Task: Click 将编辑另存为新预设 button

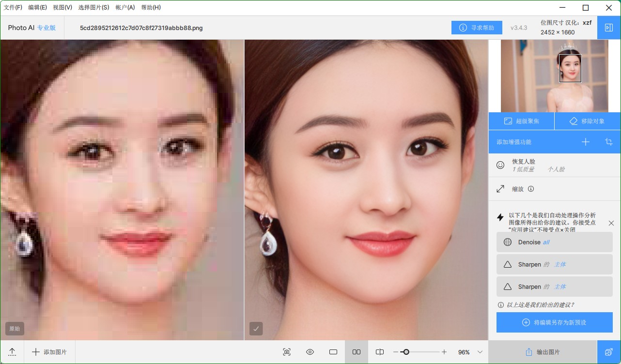Action: tap(554, 322)
